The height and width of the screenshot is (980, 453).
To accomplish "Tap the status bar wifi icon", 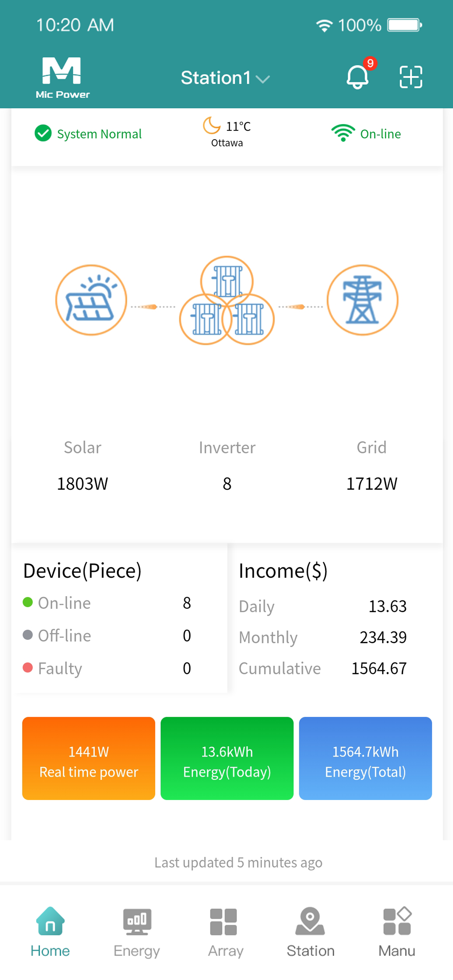I will (x=324, y=26).
